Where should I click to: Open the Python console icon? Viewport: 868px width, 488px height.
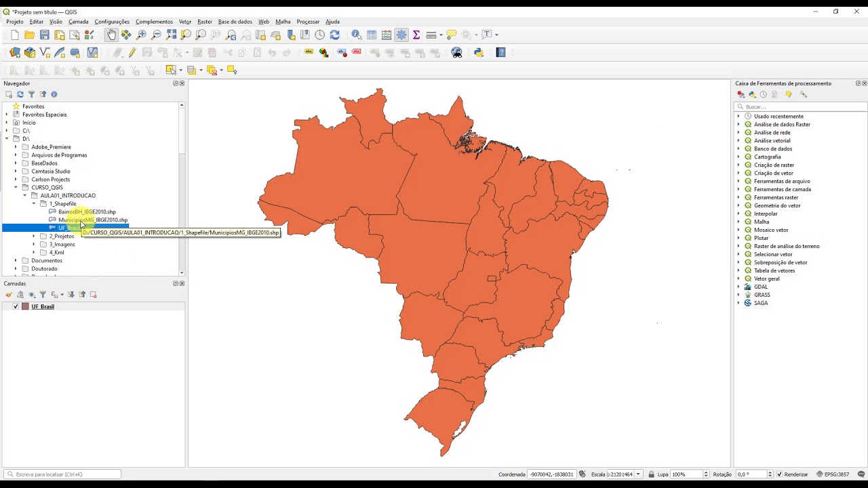pos(479,52)
